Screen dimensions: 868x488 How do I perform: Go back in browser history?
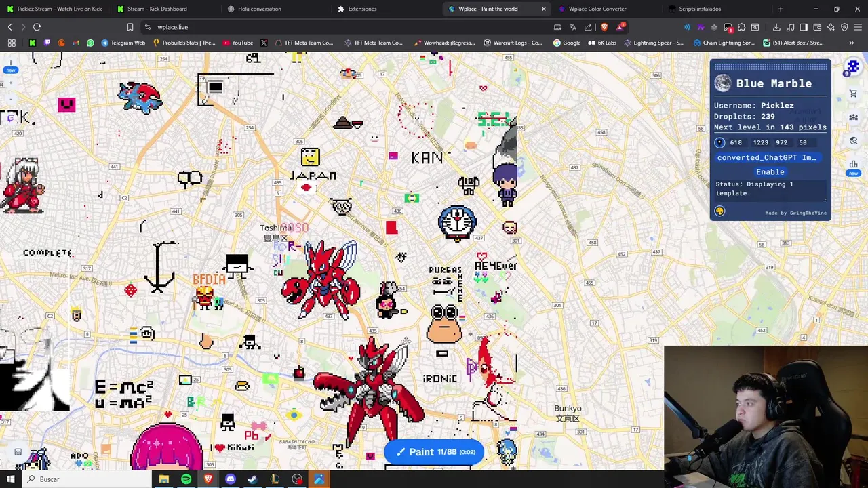click(x=9, y=27)
